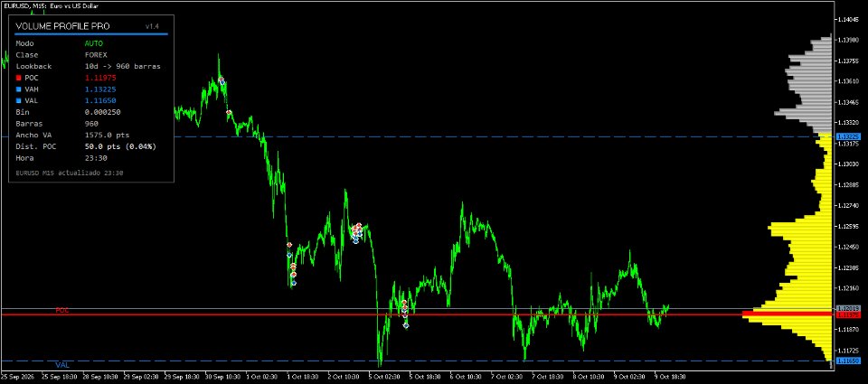Image resolution: width=868 pixels, height=384 pixels.
Task: Click the blue VAH color square in panel
Action: 18,89
